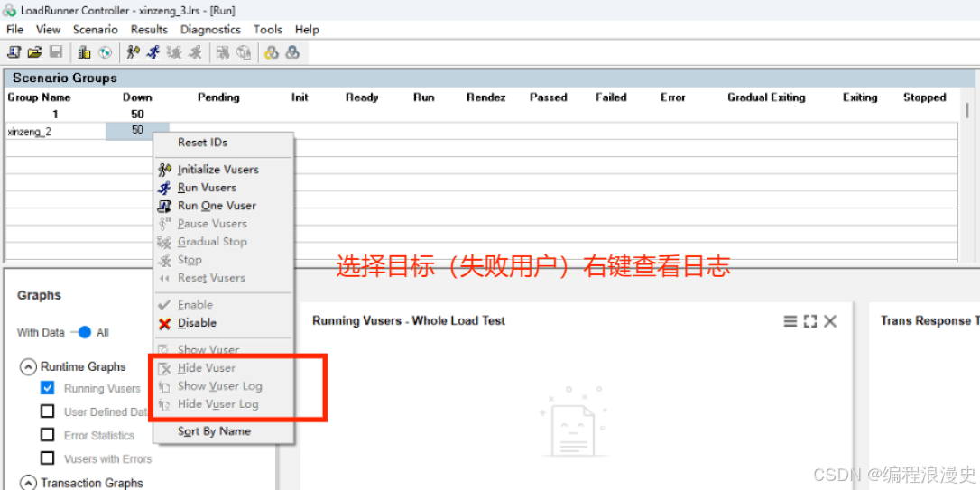Click the Error column header
Image resolution: width=980 pixels, height=490 pixels.
point(673,97)
